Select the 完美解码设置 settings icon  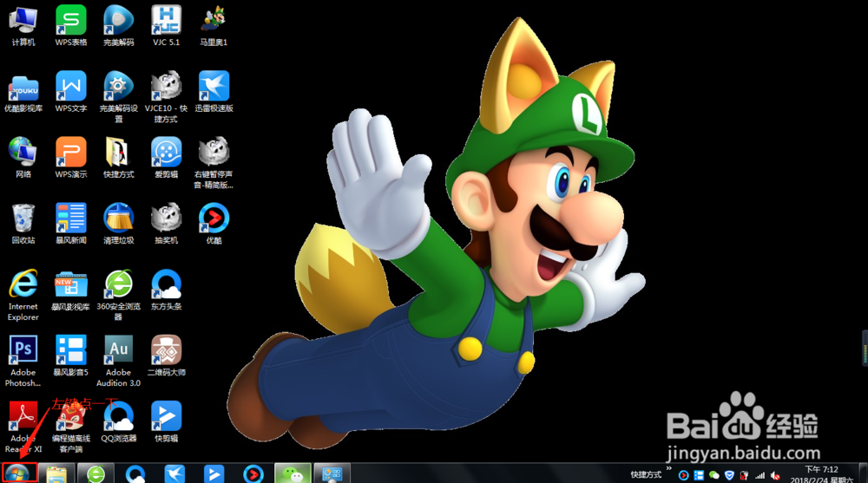point(118,97)
